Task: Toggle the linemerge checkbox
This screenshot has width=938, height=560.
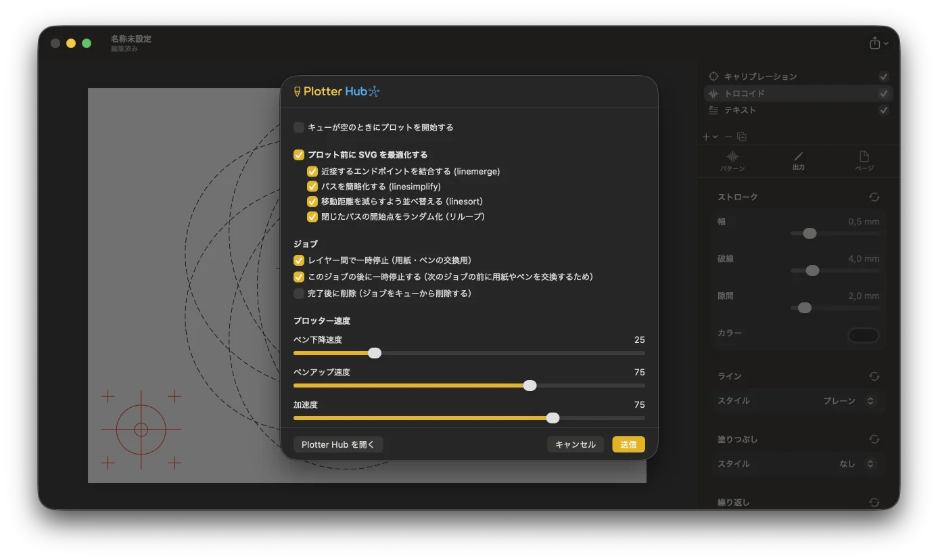Action: 312,171
